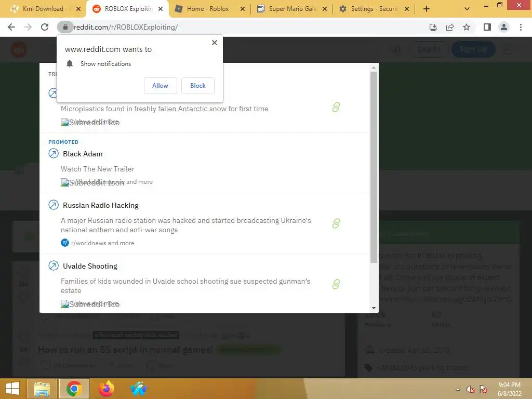Click the Chrome taskbar icon
The height and width of the screenshot is (399, 532).
pyautogui.click(x=74, y=389)
